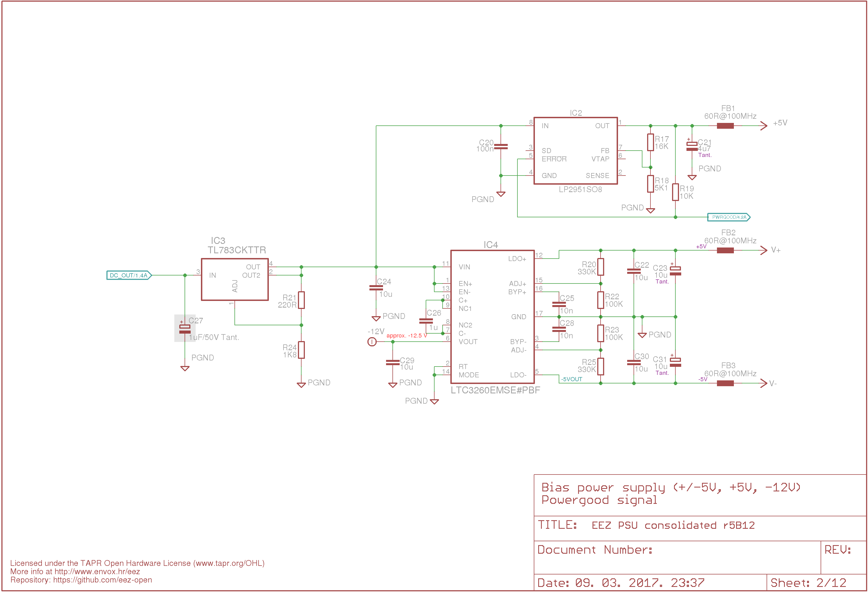Select the IC3 TL783CKTTR regulator symbol

[x=234, y=279]
